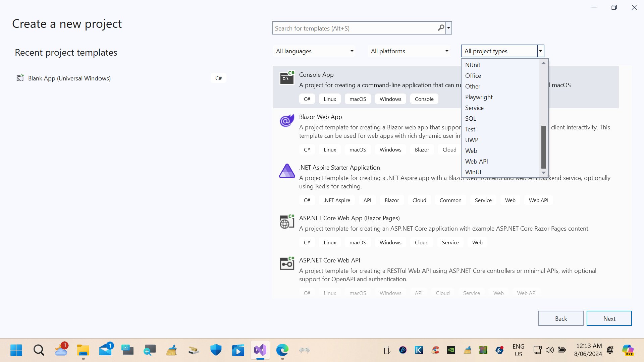Viewport: 644px width, 362px height.
Task: Select NUnit from project types list
Action: coord(501,65)
